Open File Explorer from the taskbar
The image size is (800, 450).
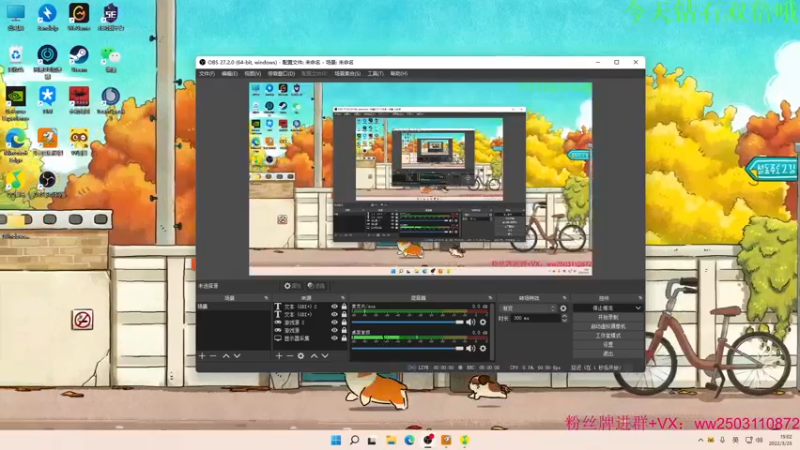point(391,440)
